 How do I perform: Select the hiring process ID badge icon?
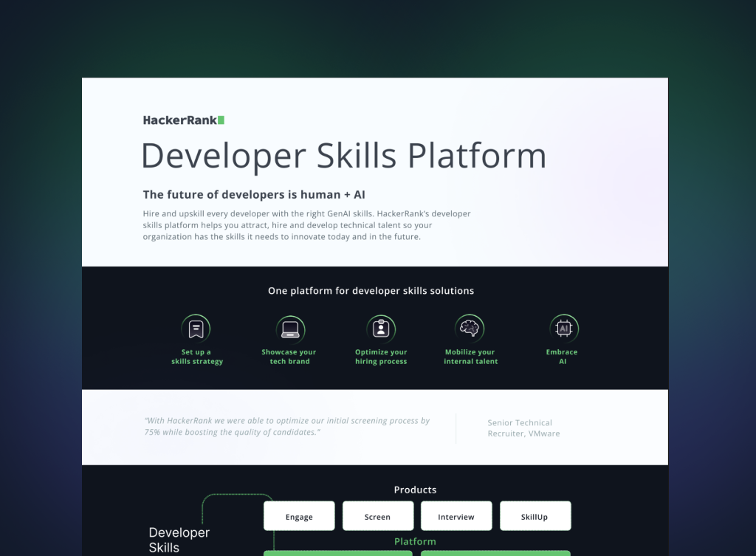pyautogui.click(x=381, y=329)
